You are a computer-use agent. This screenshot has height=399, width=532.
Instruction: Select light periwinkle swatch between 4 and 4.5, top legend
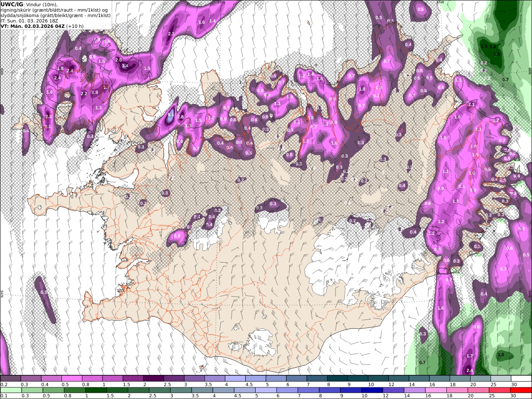[x=235, y=379]
